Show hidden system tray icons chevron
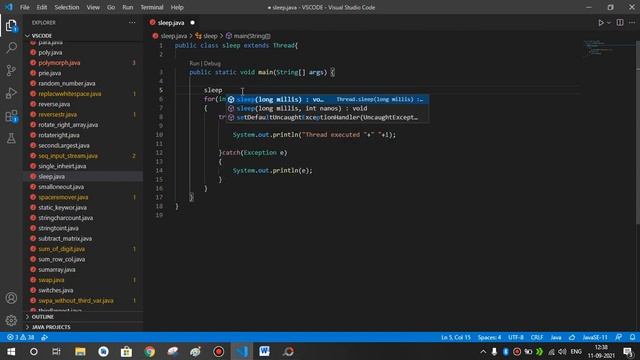This screenshot has width=640, height=360. pos(483,351)
